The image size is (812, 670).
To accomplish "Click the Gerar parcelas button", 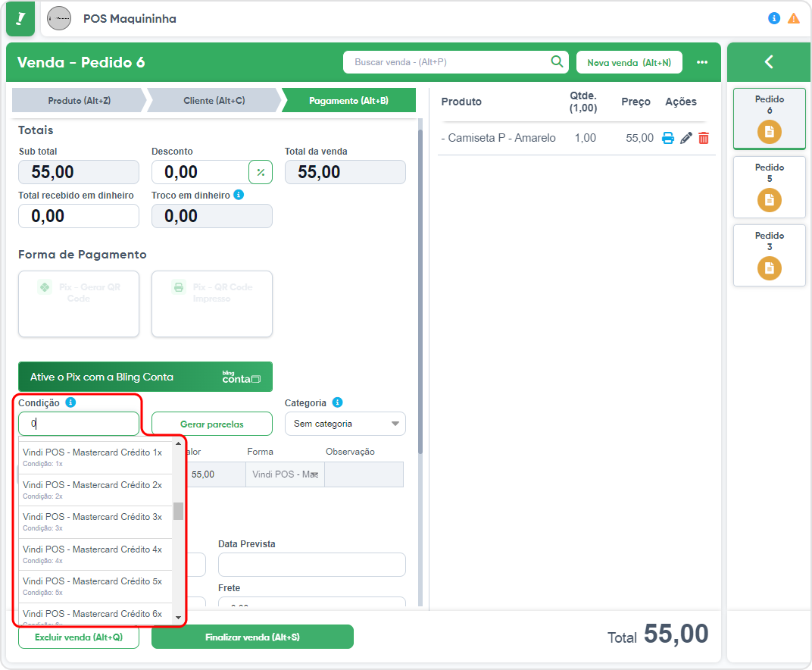I will click(212, 424).
